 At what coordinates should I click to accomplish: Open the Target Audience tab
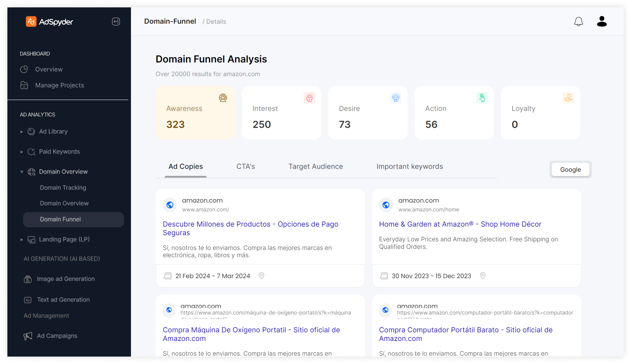click(315, 167)
